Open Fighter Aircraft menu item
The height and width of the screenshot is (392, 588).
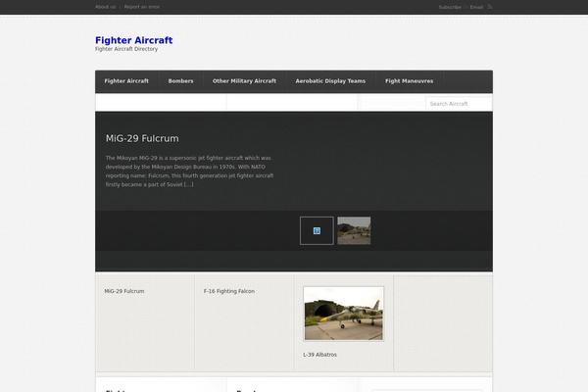click(x=126, y=81)
